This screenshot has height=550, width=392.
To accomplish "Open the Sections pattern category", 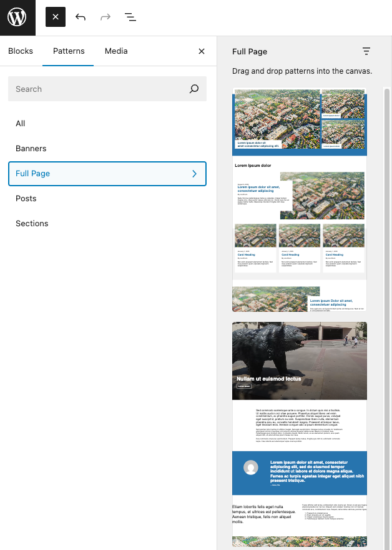I will 32,224.
